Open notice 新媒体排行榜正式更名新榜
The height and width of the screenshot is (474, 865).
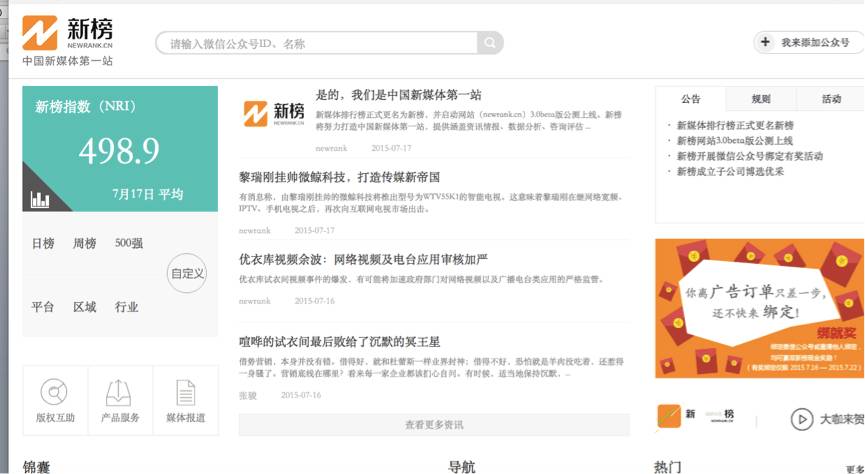(x=735, y=125)
